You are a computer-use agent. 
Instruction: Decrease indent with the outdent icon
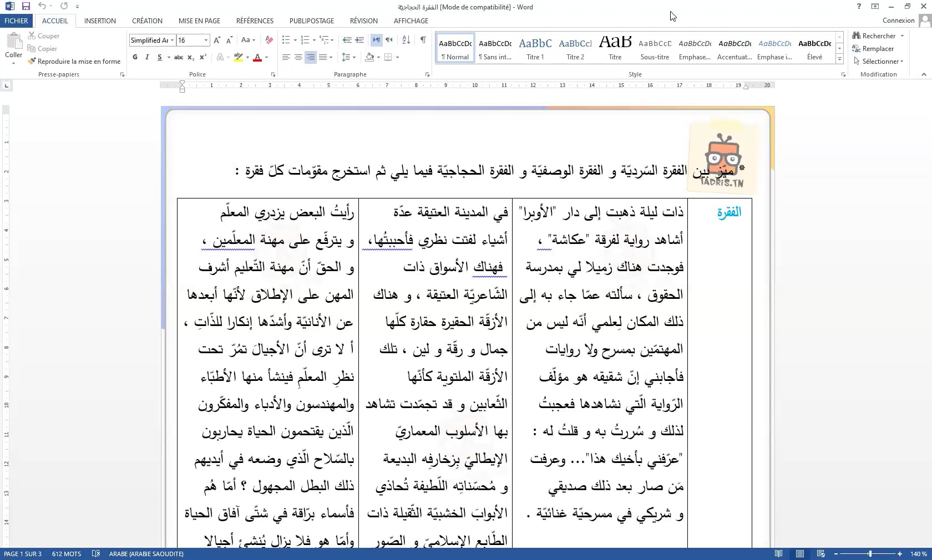click(x=347, y=40)
